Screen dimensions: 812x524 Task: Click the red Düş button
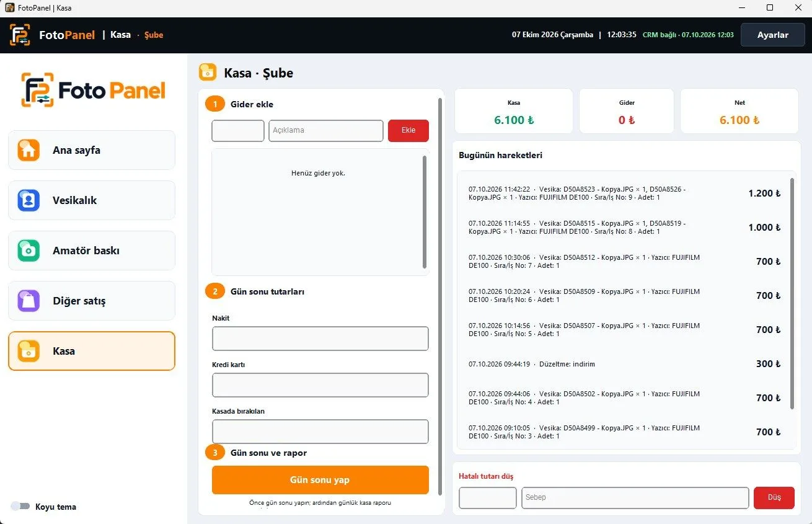pyautogui.click(x=774, y=498)
